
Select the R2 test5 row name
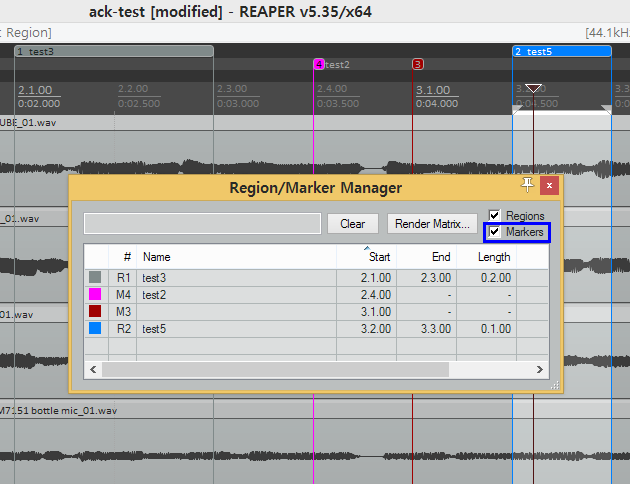tap(154, 329)
